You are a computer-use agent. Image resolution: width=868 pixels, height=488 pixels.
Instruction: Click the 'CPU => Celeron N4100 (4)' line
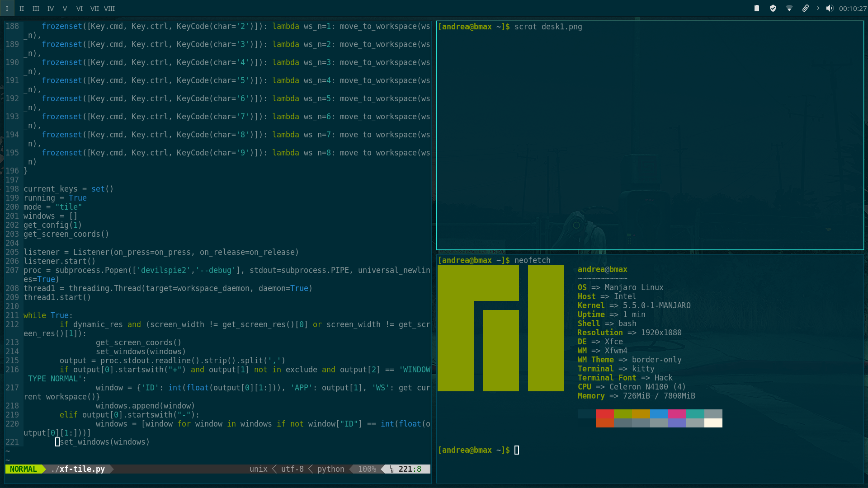coord(632,387)
